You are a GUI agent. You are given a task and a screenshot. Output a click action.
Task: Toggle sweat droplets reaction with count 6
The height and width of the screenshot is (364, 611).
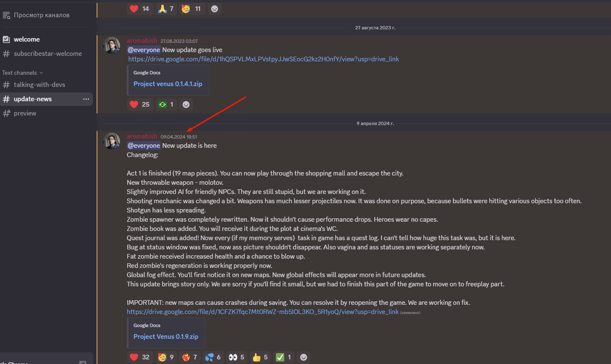point(213,357)
